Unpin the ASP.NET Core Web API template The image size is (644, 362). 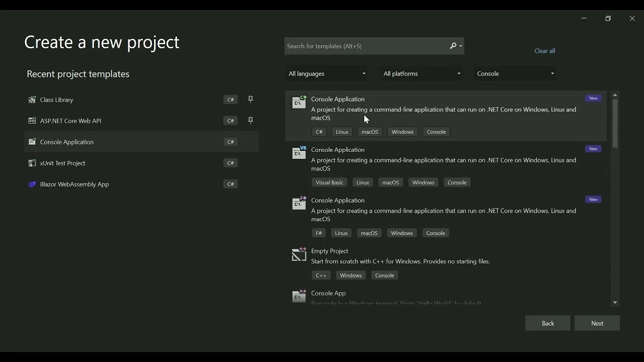point(251,121)
